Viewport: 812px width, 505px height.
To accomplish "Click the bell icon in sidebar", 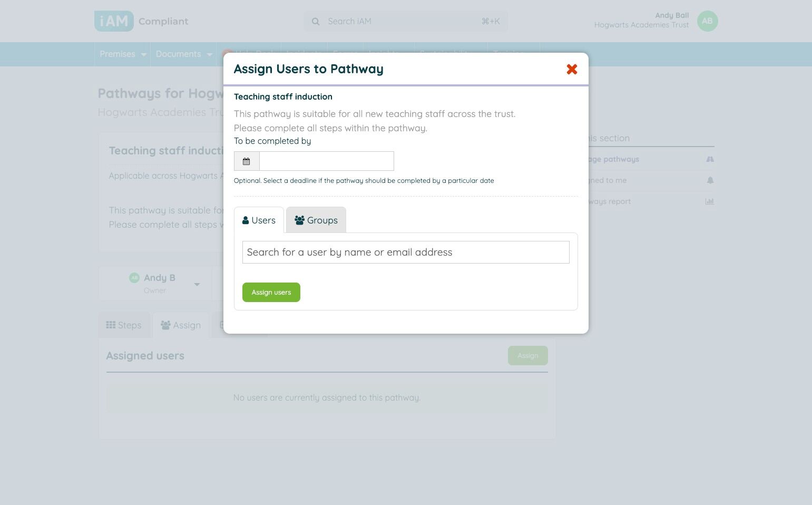I will [x=710, y=180].
